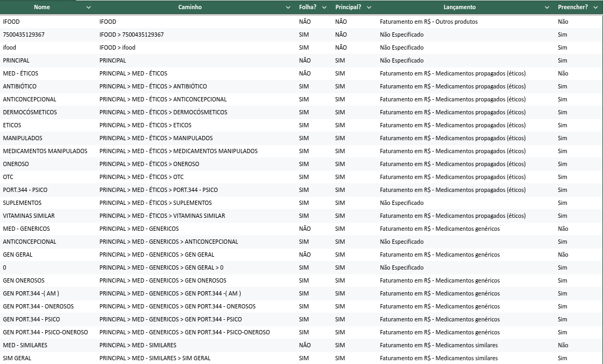Click Preencher? value in the MED - ÉTICOS row
This screenshot has width=603, height=364.
point(563,73)
